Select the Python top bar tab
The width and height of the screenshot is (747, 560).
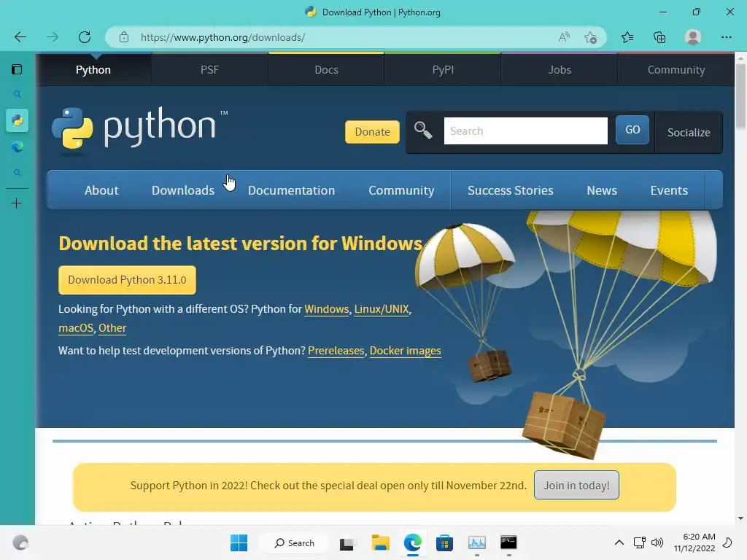click(93, 69)
